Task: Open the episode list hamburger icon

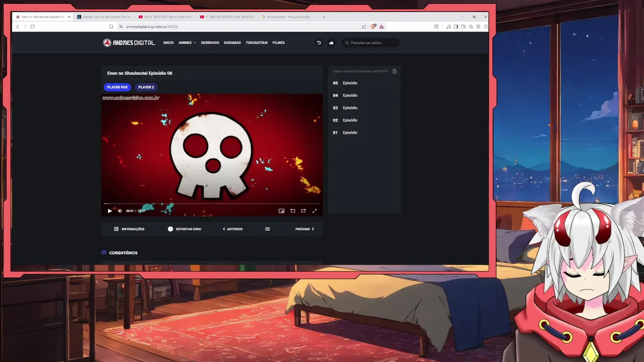Action: click(x=267, y=229)
